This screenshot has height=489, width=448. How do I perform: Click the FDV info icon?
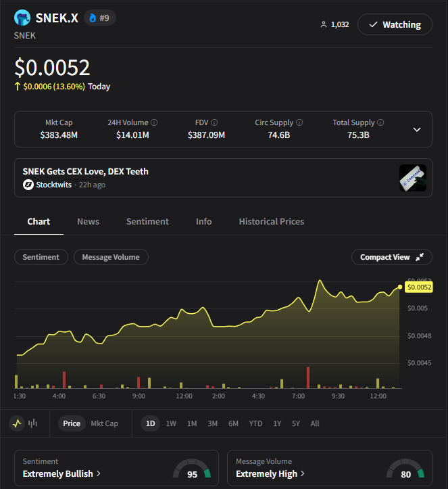[x=214, y=122]
